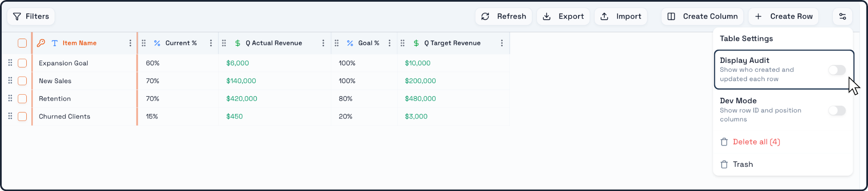Click the Export button
The width and height of the screenshot is (868, 191).
563,17
